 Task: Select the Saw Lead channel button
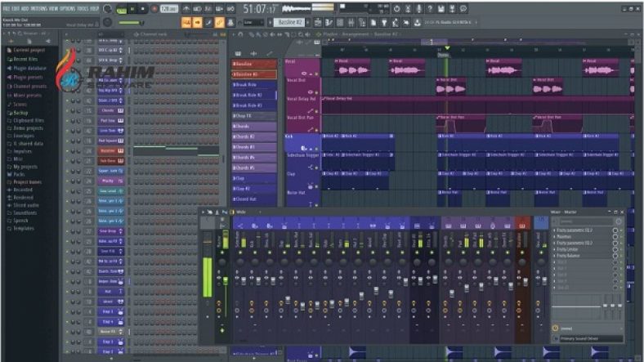pyautogui.click(x=110, y=191)
